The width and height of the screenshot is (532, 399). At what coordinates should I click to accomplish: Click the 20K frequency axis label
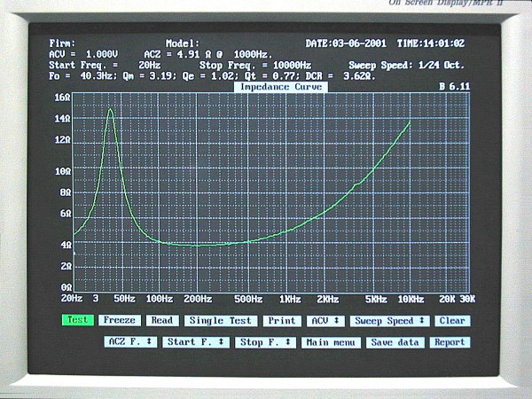pyautogui.click(x=447, y=300)
